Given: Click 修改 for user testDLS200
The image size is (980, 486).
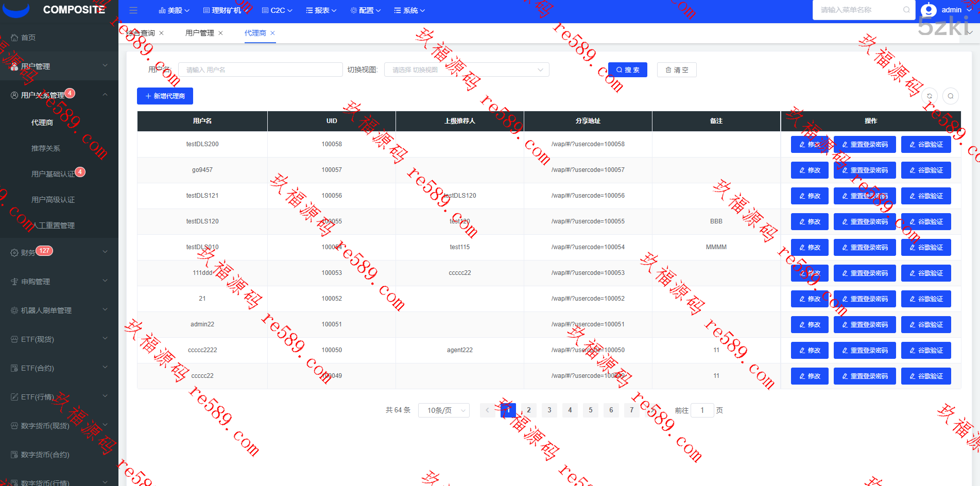Looking at the screenshot, I should (809, 145).
